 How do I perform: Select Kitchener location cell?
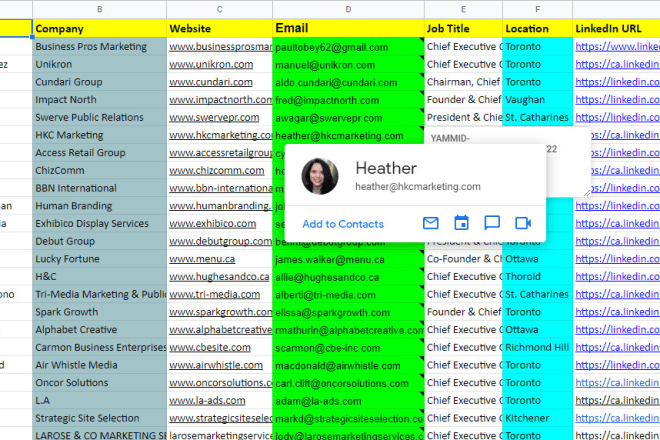tap(537, 418)
